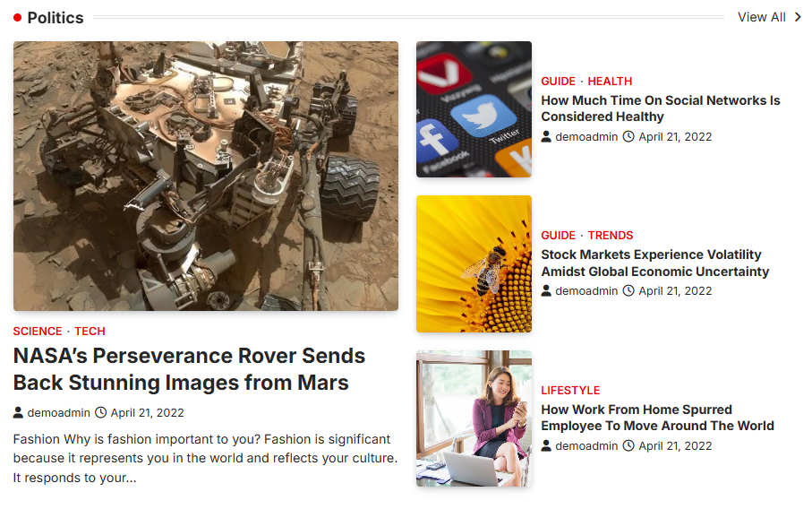Image resolution: width=812 pixels, height=509 pixels.
Task: Click the View All chevron arrow
Action: (798, 17)
